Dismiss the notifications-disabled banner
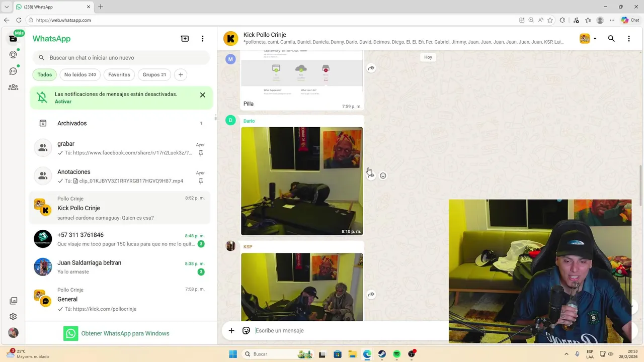Image resolution: width=644 pixels, height=362 pixels. click(202, 95)
